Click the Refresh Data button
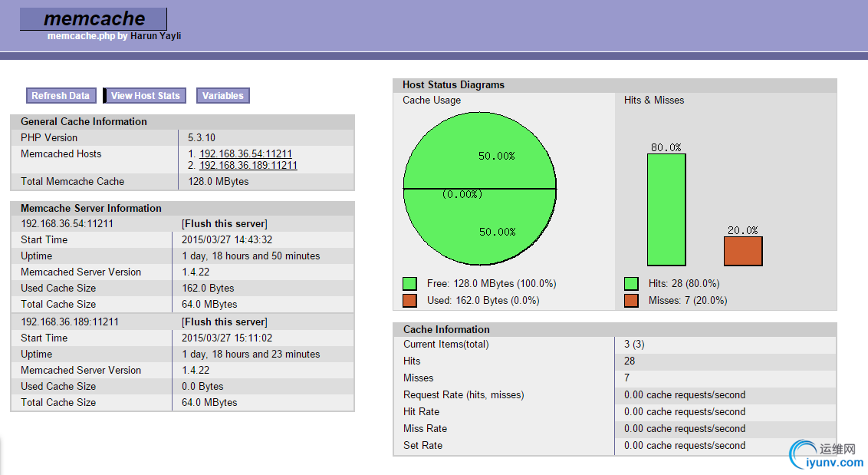The image size is (868, 475). coord(61,96)
